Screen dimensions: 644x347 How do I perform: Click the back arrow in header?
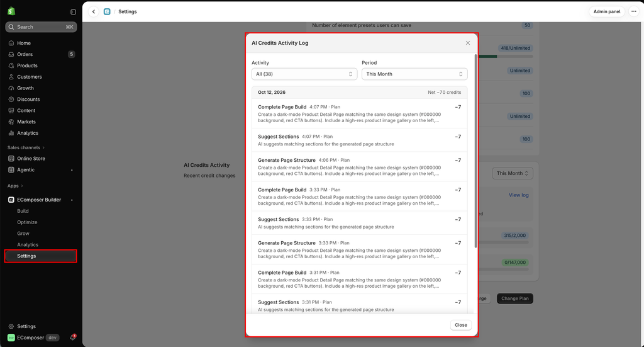coord(94,11)
